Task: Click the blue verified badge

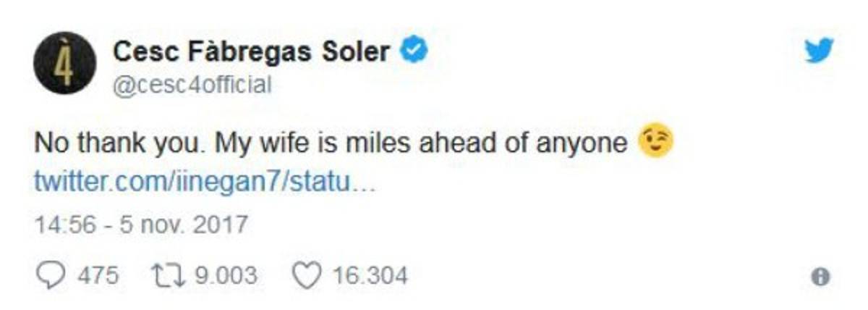Action: point(414,51)
